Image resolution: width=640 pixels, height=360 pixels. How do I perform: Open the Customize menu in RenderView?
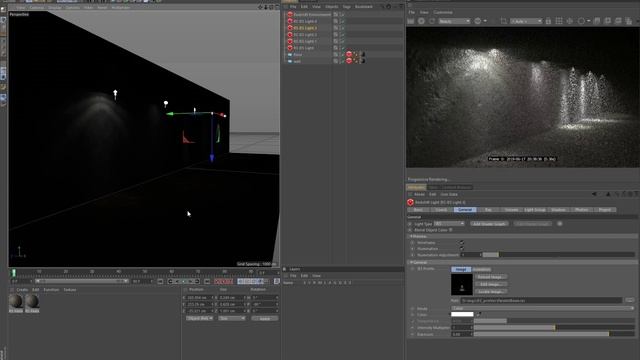[443, 12]
